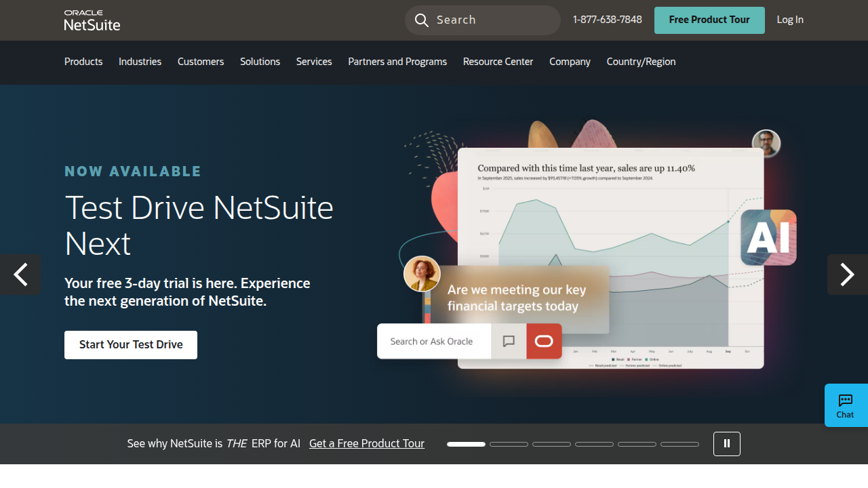Click Get a Free Product Tour link
This screenshot has height=488, width=868.
[367, 443]
